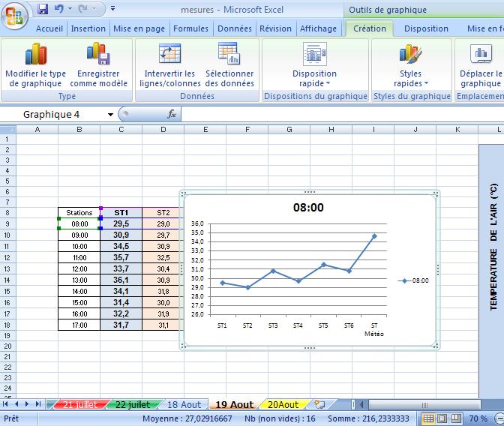Expand Styles rapides gallery
The width and height of the screenshot is (504, 426).
(x=410, y=65)
